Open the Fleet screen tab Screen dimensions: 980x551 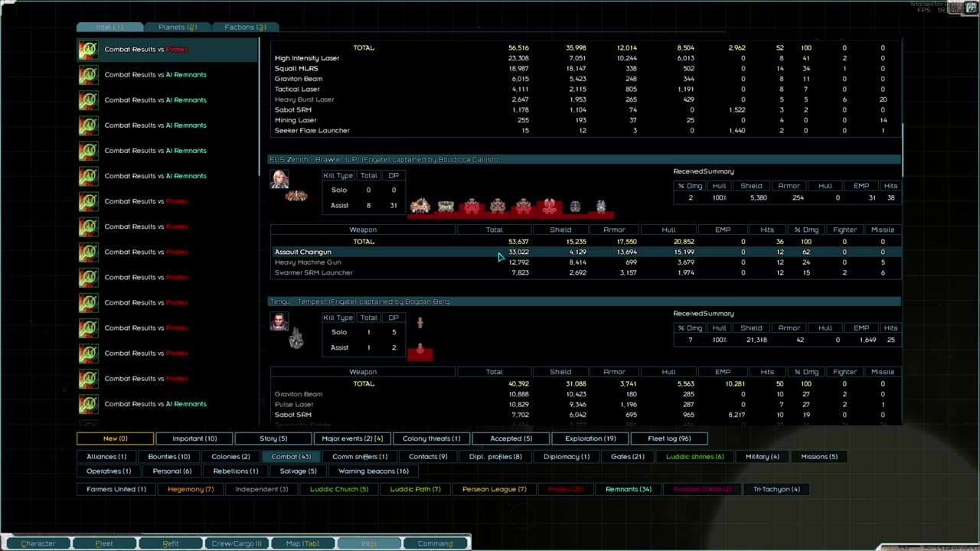[104, 543]
